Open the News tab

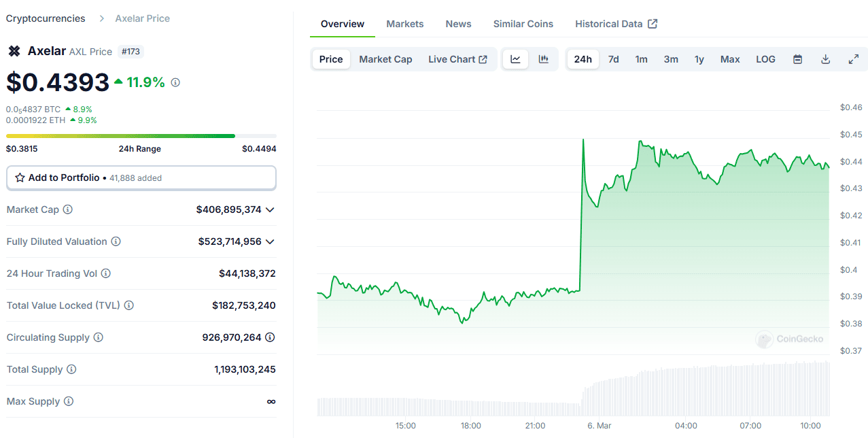point(459,24)
